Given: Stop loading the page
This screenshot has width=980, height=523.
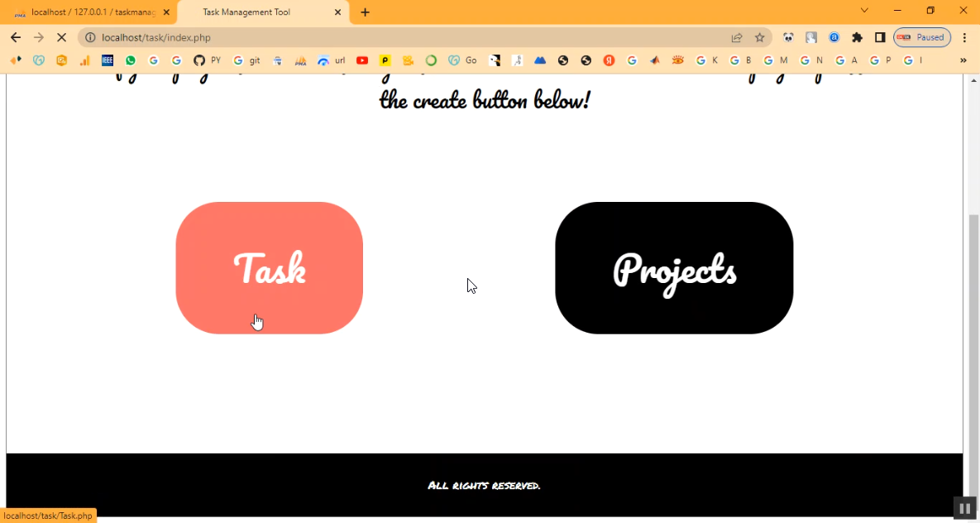Looking at the screenshot, I should coord(62,37).
